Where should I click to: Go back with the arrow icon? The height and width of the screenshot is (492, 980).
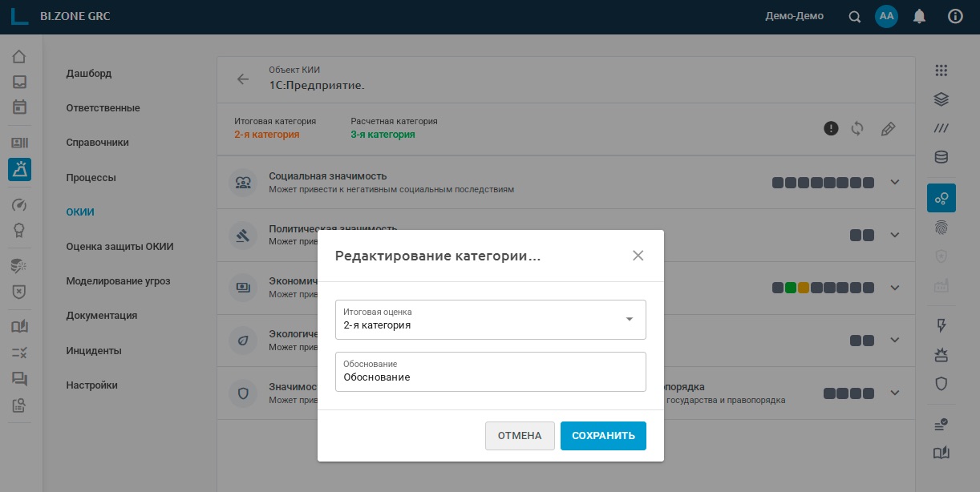(242, 79)
